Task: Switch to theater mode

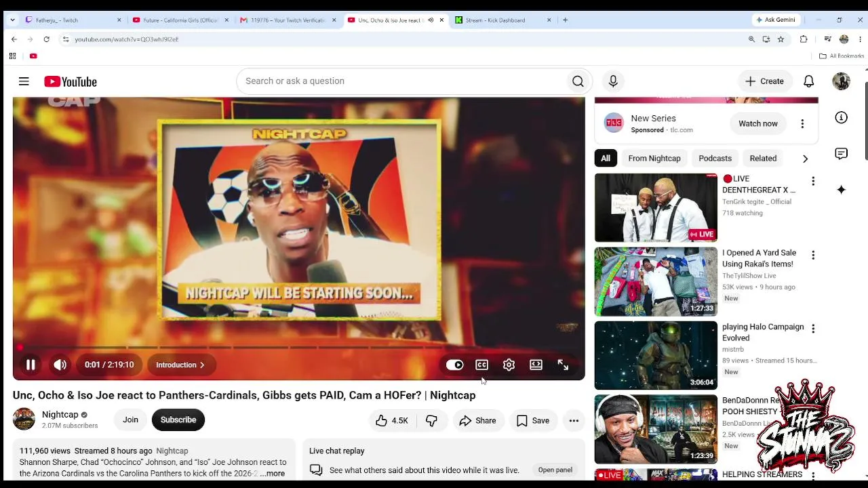Action: tap(536, 365)
